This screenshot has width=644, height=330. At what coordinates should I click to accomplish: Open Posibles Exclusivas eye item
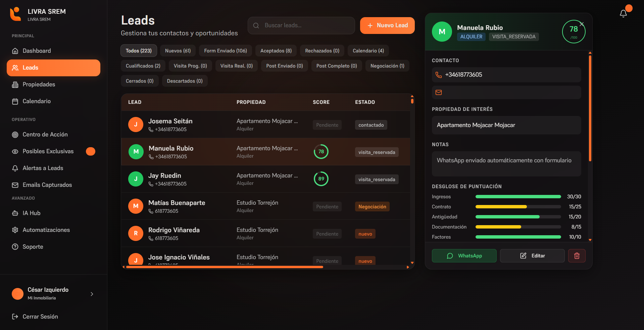(48, 151)
